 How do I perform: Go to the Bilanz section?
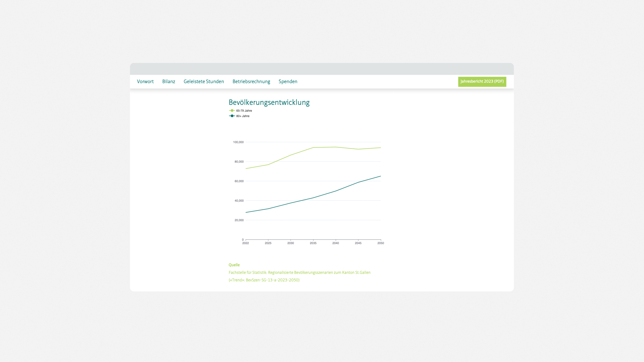(x=169, y=81)
